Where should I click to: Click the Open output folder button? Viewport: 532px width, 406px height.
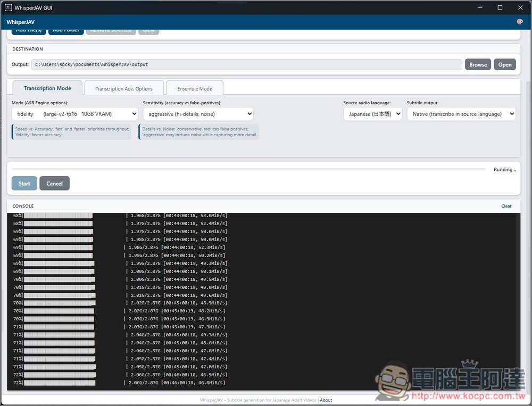pos(505,65)
